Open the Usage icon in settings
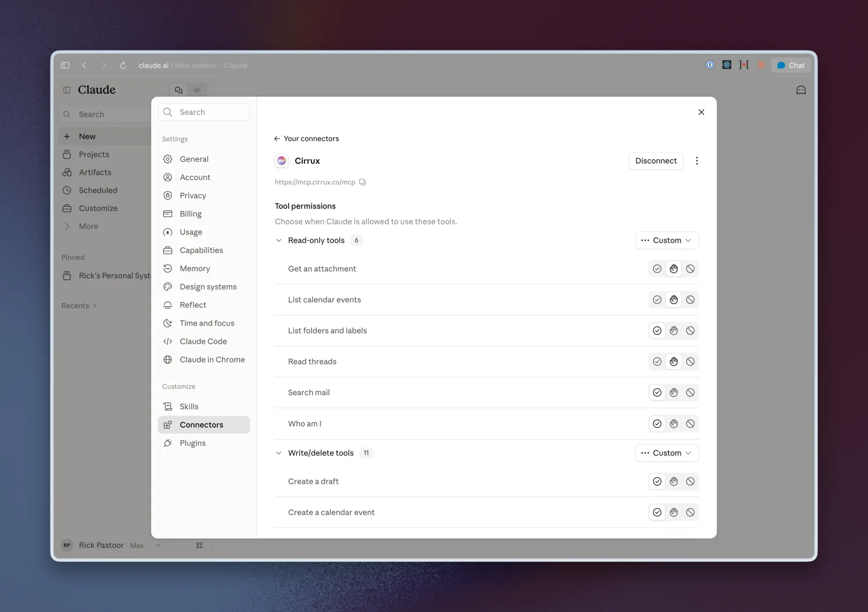This screenshot has height=612, width=868. (168, 232)
